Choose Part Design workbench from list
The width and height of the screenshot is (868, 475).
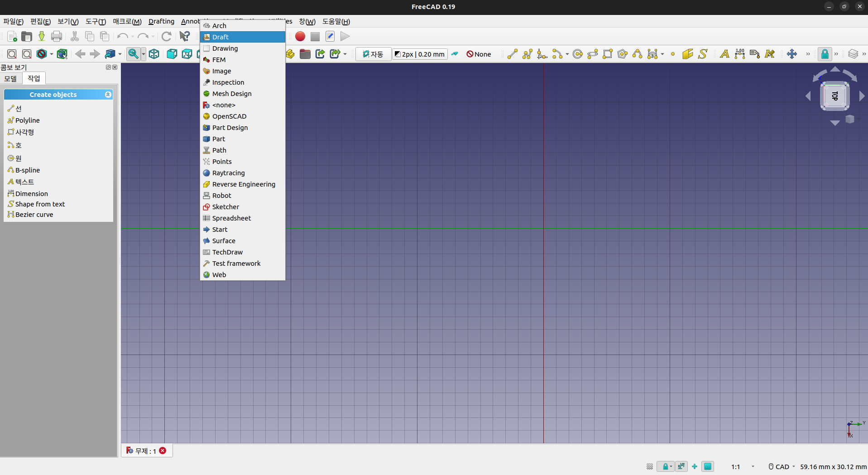coord(243,128)
